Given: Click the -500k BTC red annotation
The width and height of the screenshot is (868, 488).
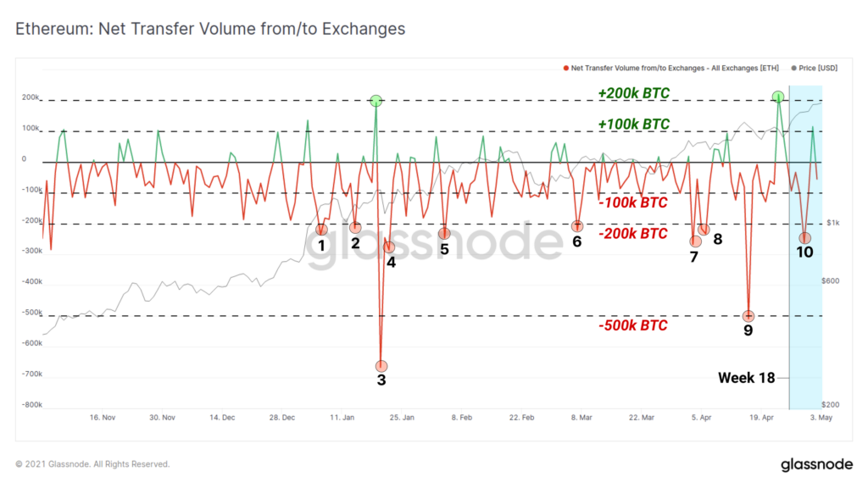Looking at the screenshot, I should 632,325.
